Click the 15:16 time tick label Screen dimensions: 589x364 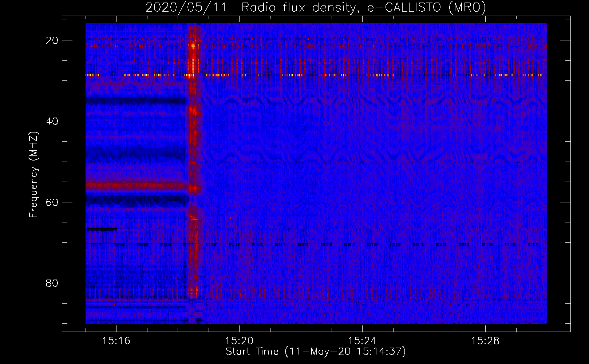click(116, 341)
